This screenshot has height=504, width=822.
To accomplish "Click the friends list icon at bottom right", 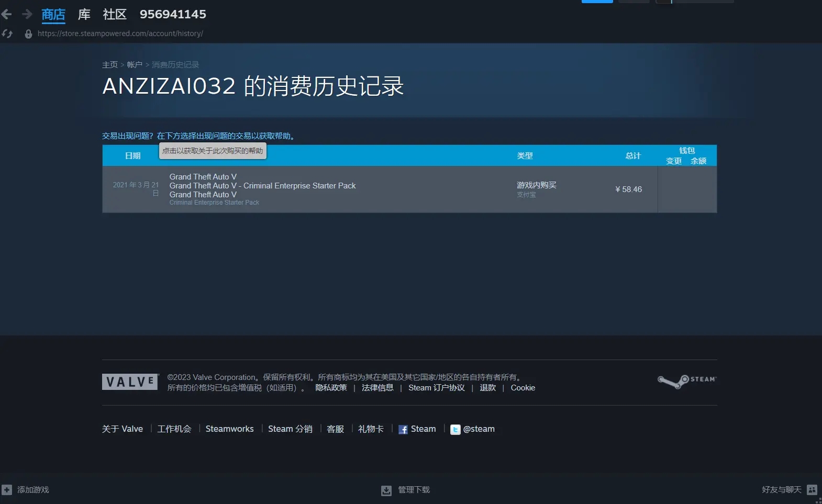I will [812, 490].
